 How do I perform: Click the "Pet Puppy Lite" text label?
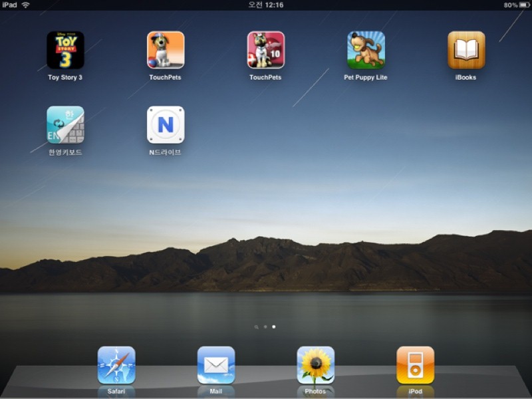[366, 78]
